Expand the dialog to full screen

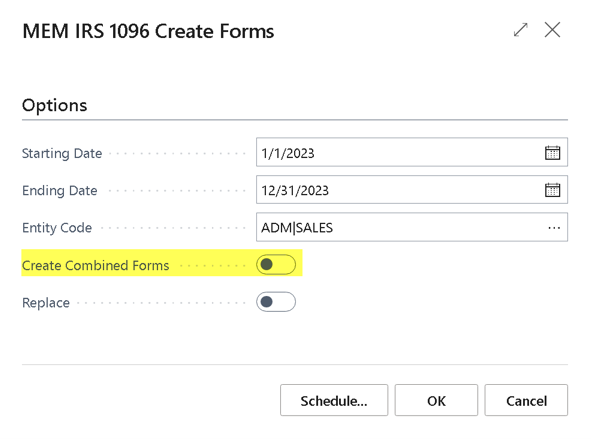click(x=521, y=30)
